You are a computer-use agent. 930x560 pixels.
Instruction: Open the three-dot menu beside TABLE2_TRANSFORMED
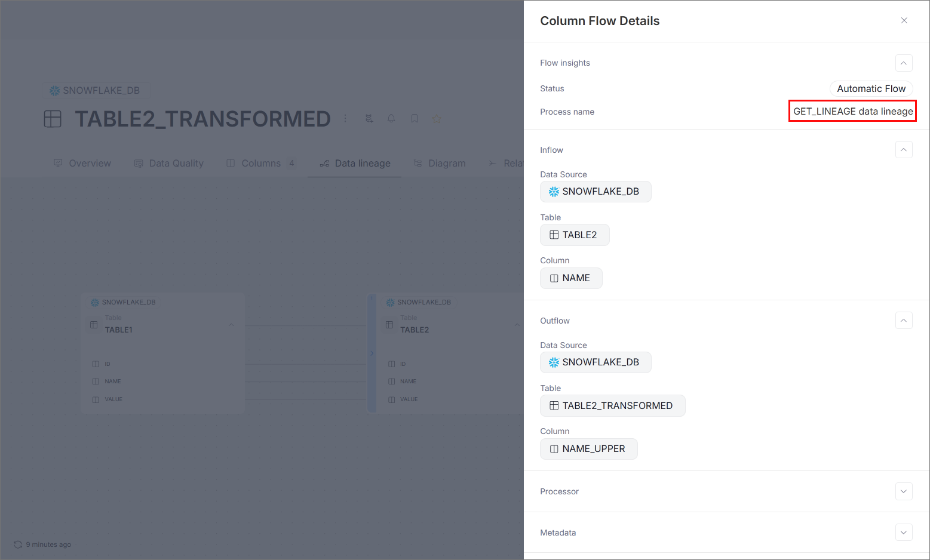[345, 118]
